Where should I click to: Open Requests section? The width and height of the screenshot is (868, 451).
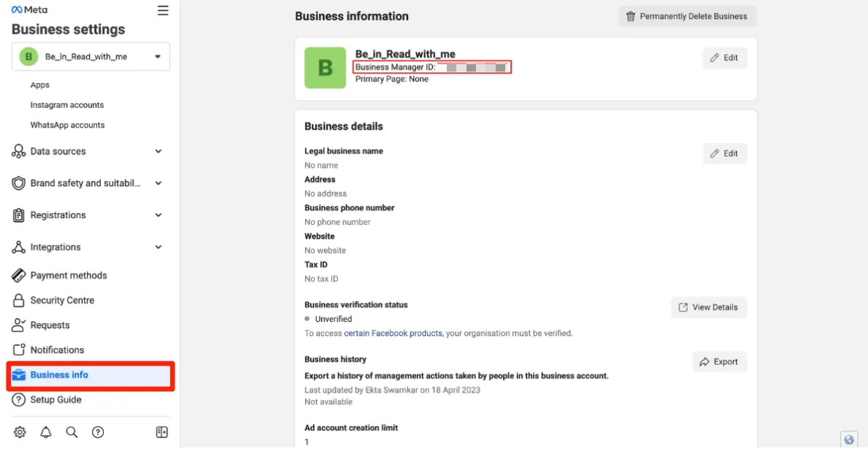click(x=50, y=325)
